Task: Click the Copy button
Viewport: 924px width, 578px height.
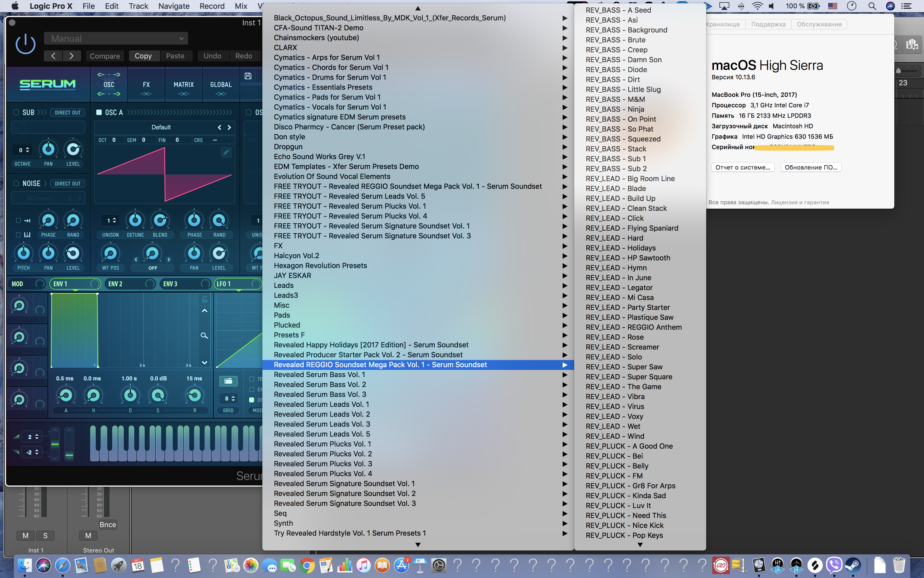Action: point(143,56)
